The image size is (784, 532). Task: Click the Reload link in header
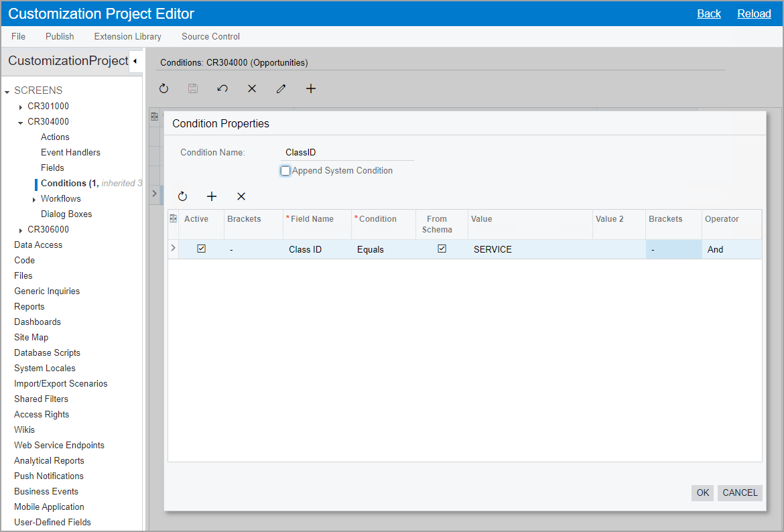tap(754, 13)
